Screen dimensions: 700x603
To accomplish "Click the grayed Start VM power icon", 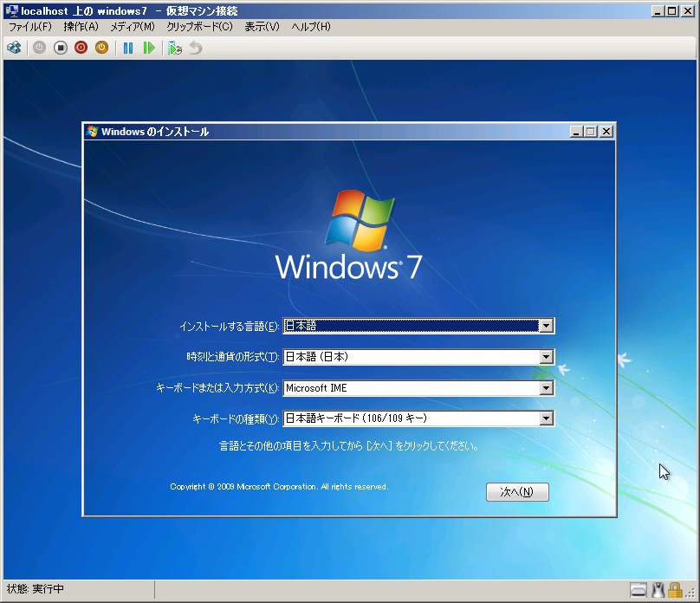I will [x=39, y=48].
